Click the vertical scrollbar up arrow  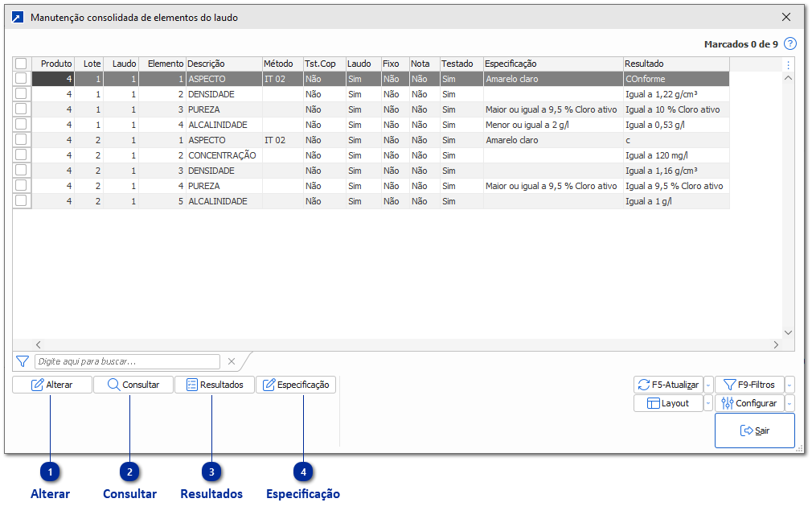788,78
